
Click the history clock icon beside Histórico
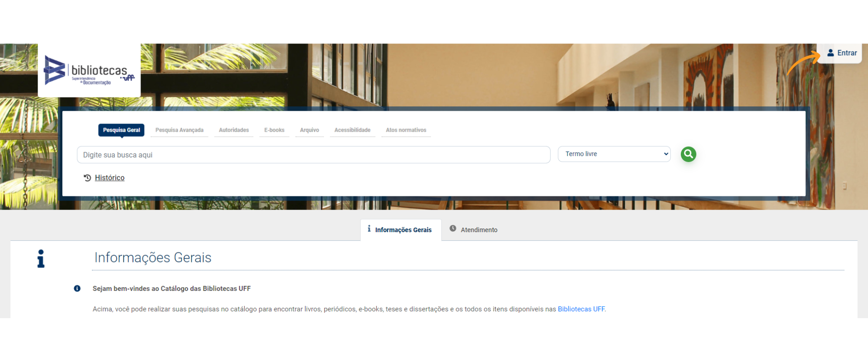pos(87,178)
